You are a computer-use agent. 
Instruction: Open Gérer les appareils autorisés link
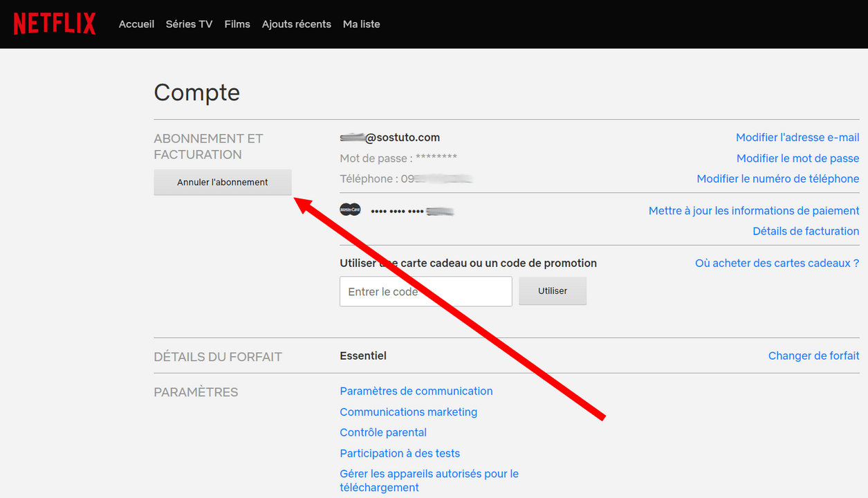(x=429, y=481)
